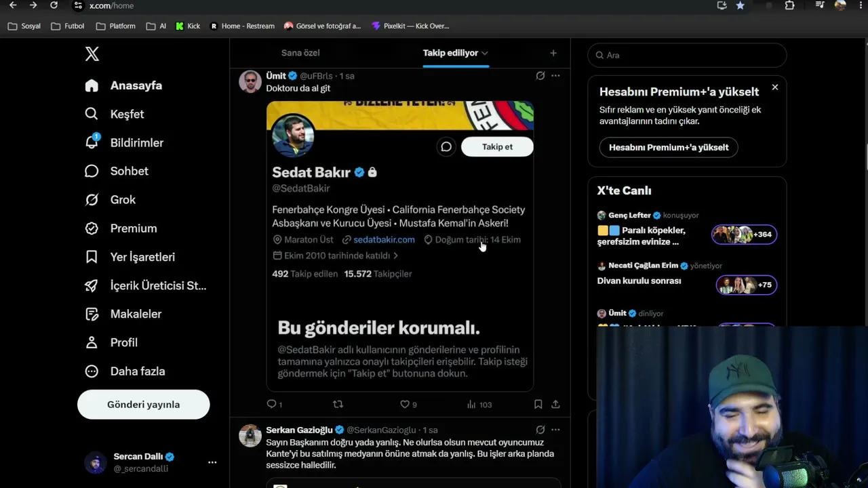868x488 pixels.
Task: Open Serkan Gazioğlu's avatar
Action: tap(250, 435)
